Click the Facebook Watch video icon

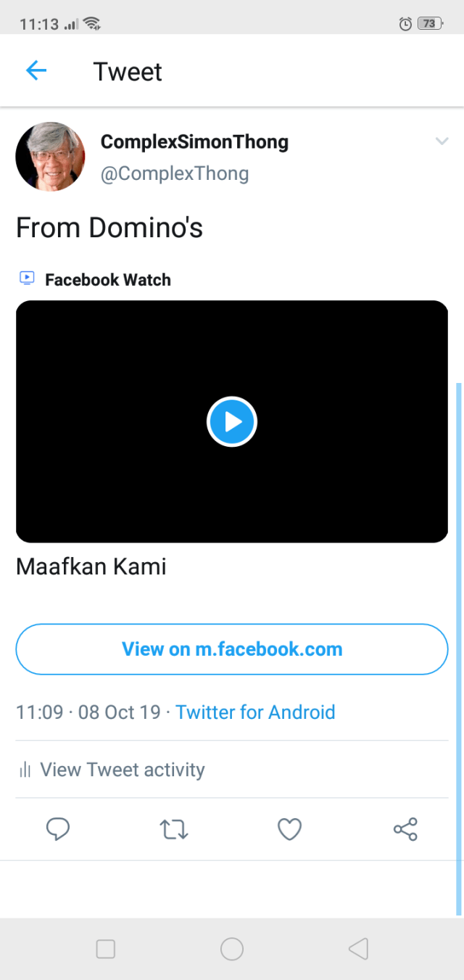coord(27,279)
